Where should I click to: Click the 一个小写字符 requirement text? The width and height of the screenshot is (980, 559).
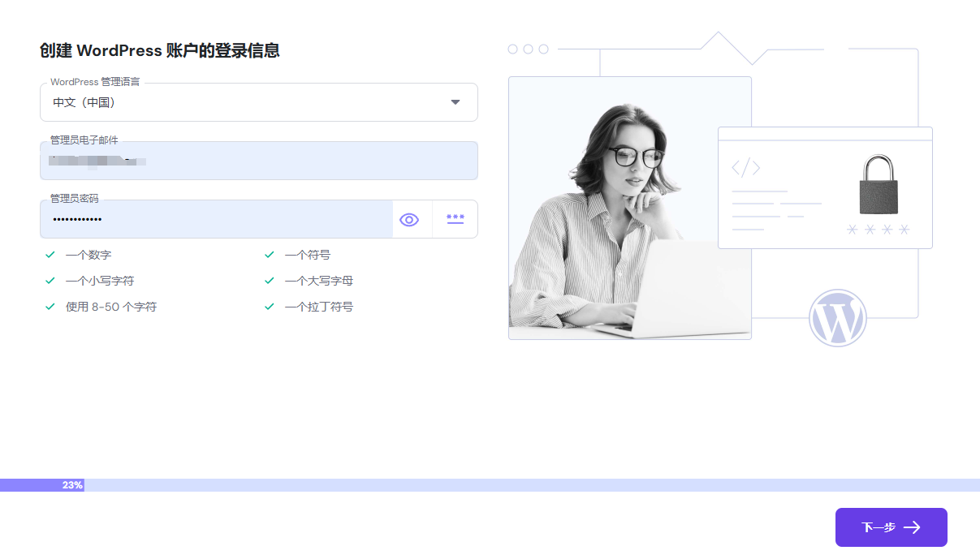[100, 281]
